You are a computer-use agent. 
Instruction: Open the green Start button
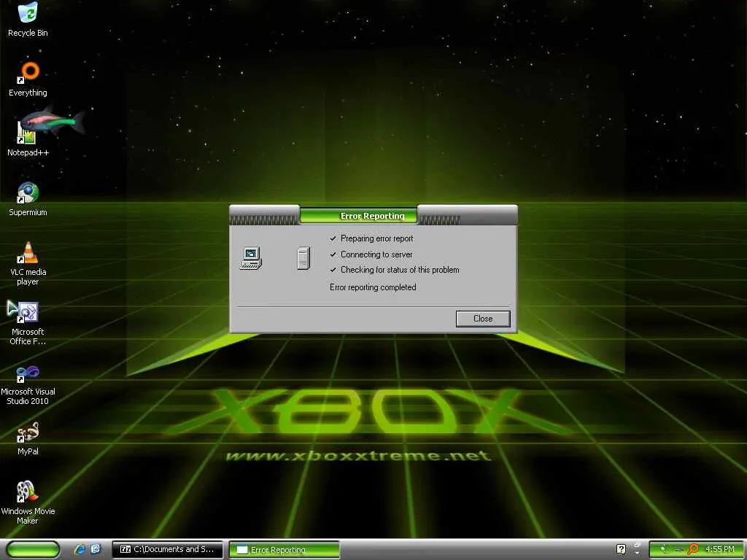tap(34, 550)
